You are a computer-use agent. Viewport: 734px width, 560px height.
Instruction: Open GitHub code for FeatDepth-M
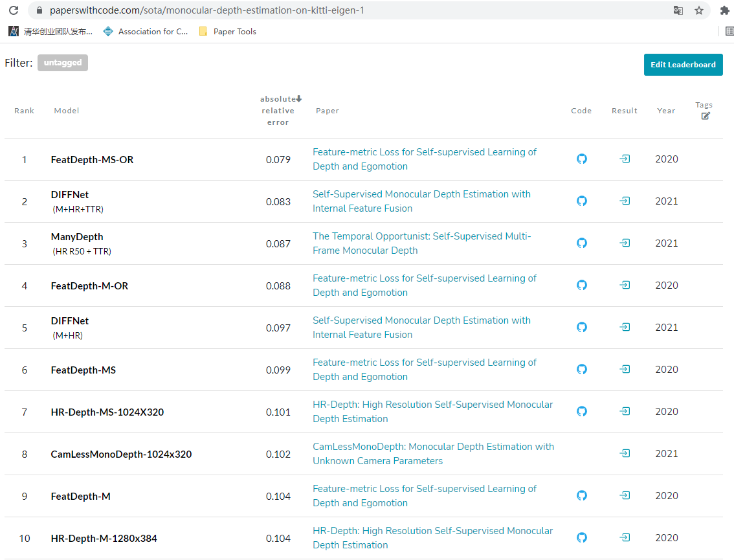coord(581,496)
